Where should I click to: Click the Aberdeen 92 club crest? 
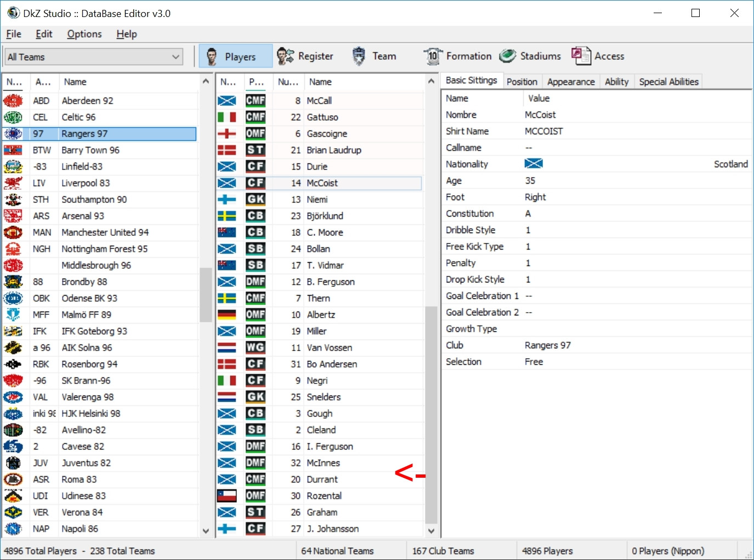coord(13,100)
